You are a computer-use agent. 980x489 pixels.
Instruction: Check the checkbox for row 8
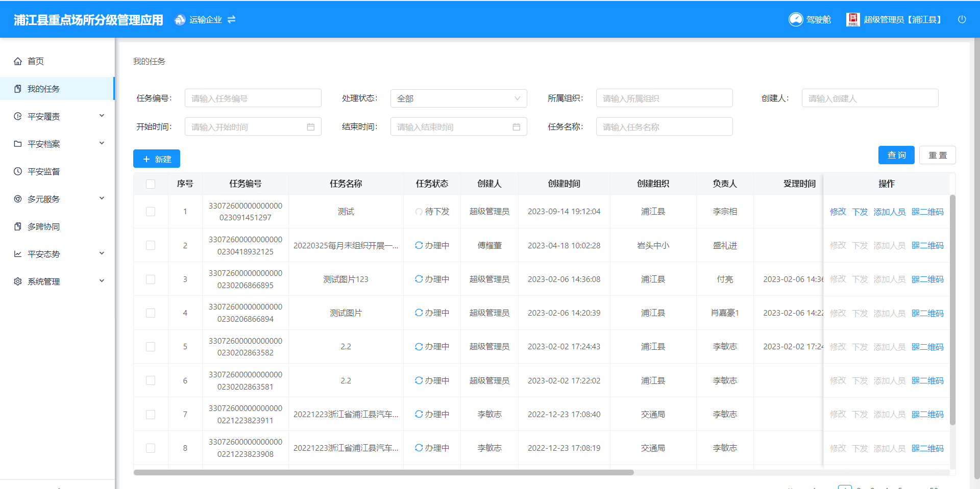(151, 448)
